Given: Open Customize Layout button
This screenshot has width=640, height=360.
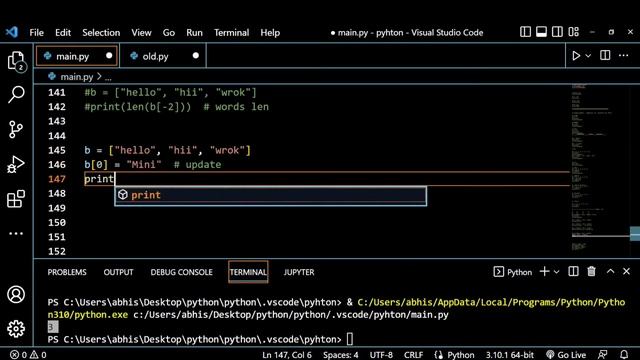Looking at the screenshot, I should coord(573,32).
